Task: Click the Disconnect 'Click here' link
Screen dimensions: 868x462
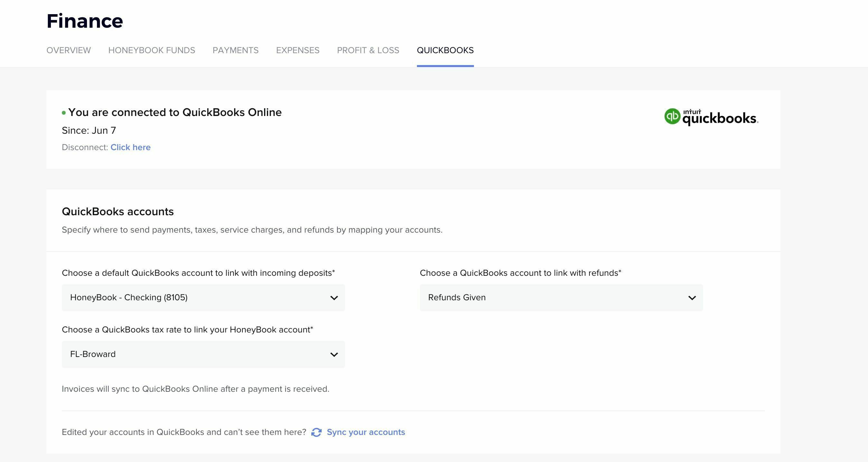Action: pyautogui.click(x=130, y=147)
